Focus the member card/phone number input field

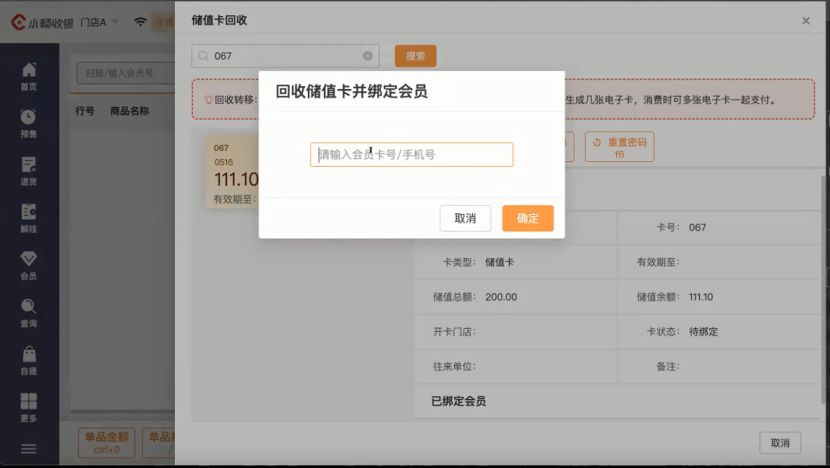pyautogui.click(x=412, y=155)
